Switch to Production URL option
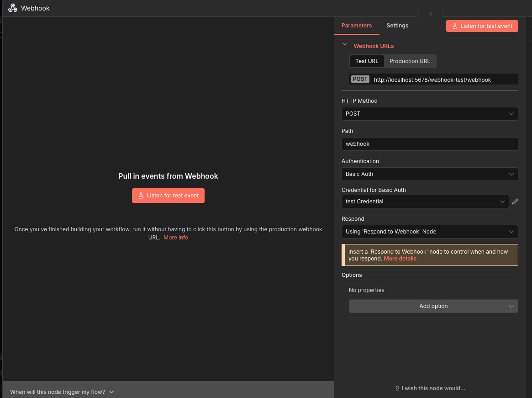This screenshot has height=398, width=532. click(410, 61)
